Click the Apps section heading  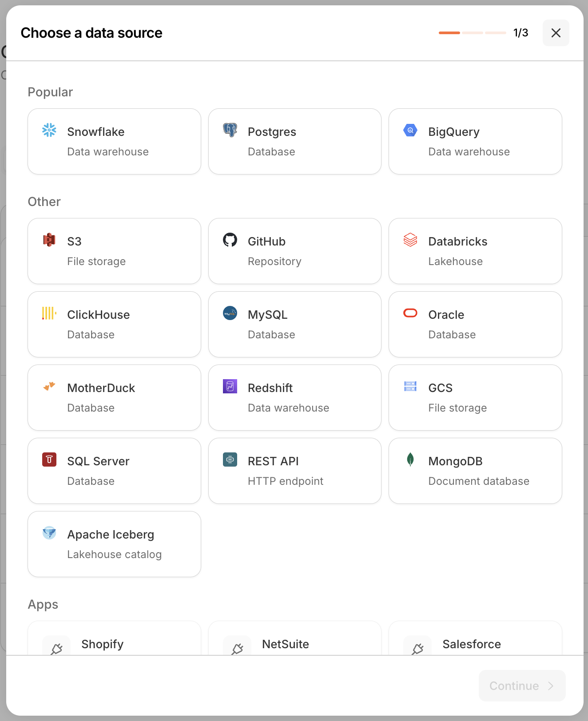pos(43,605)
